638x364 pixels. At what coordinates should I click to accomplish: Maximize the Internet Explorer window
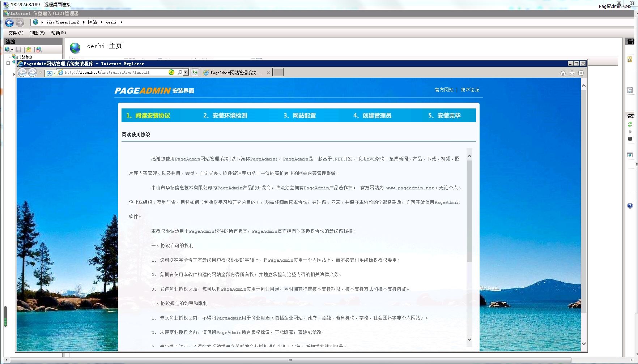[577, 64]
